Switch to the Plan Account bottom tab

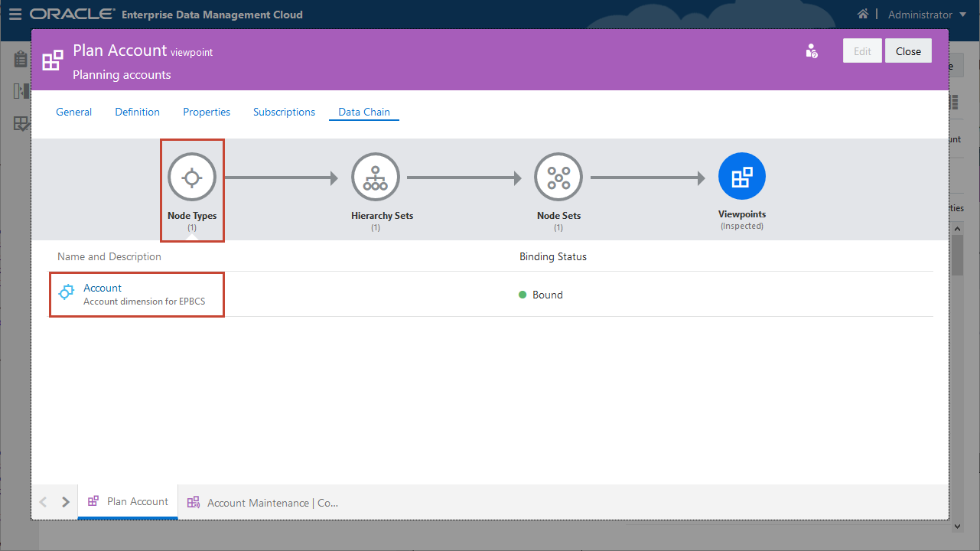[128, 502]
